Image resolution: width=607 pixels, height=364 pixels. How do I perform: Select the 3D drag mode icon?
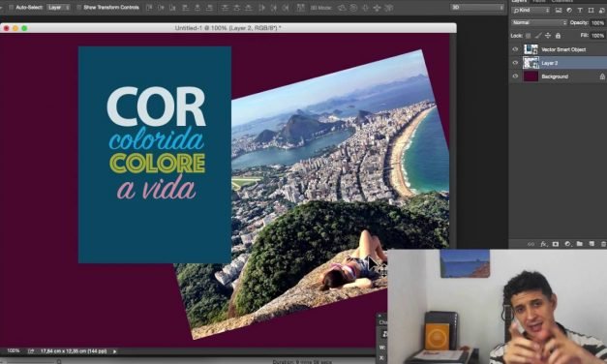coord(365,8)
